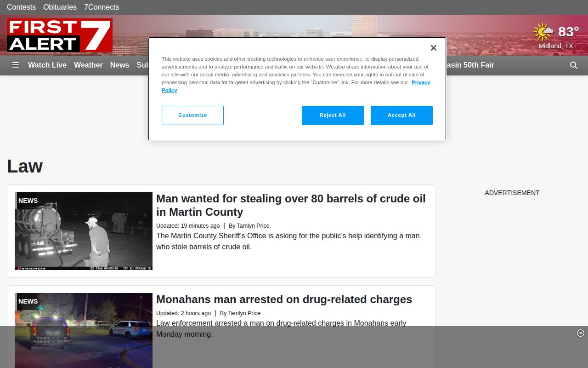
Task: Open the News navigation item
Action: point(119,65)
